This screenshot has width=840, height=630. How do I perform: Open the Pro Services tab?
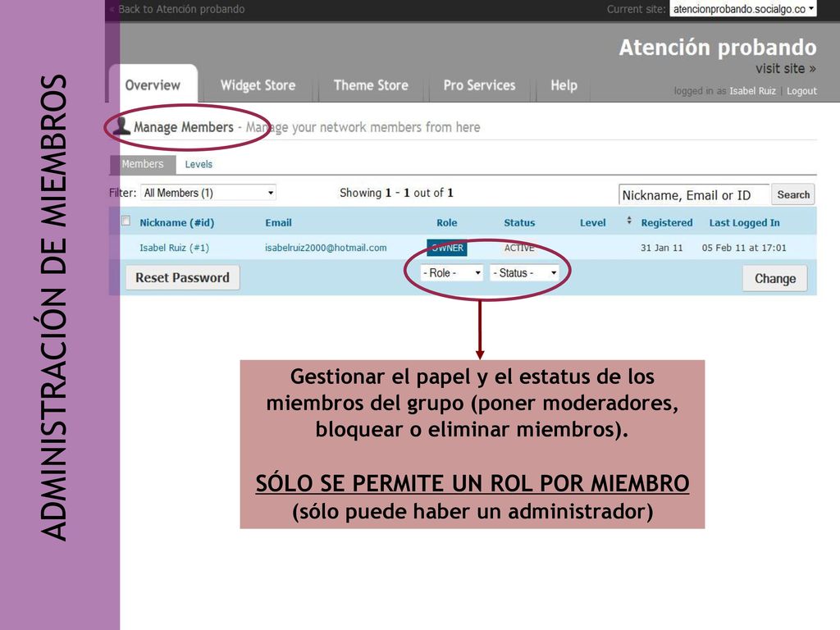[479, 85]
